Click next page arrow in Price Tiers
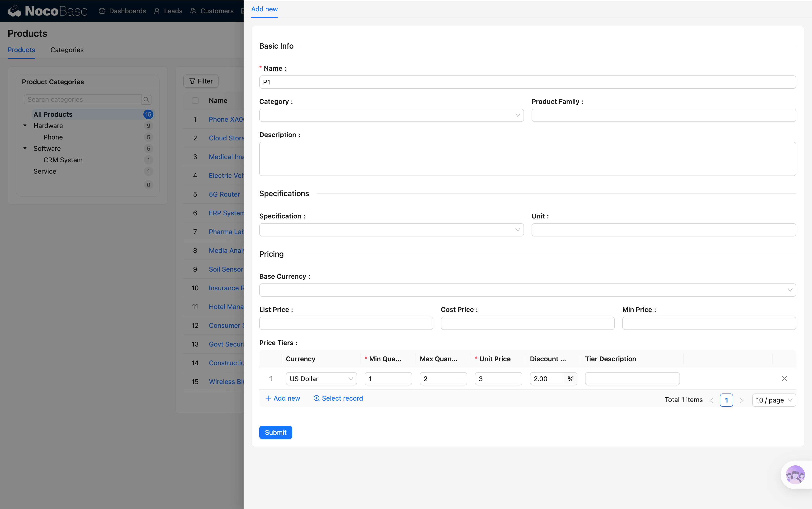This screenshot has width=812, height=509. tap(741, 400)
